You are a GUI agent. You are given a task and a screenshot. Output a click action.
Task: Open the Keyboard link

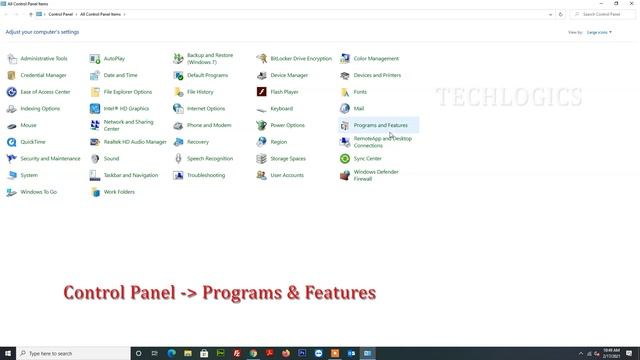[281, 109]
